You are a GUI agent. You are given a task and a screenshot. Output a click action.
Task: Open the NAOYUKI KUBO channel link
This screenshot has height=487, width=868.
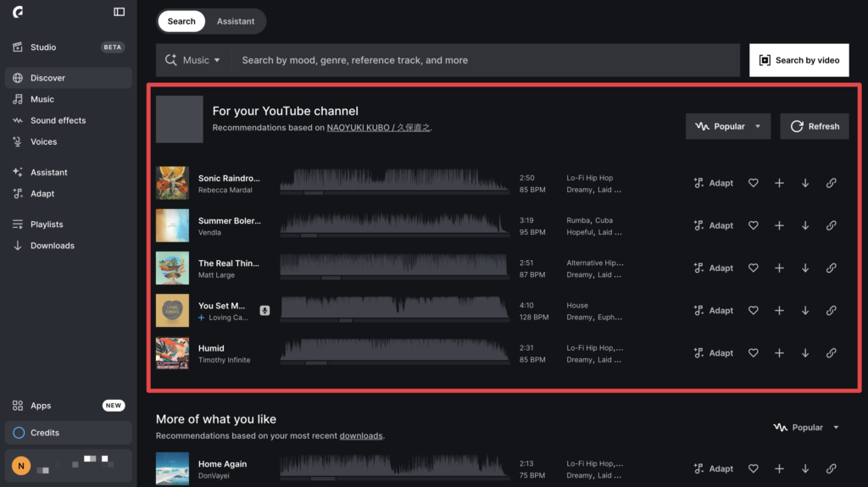click(379, 127)
